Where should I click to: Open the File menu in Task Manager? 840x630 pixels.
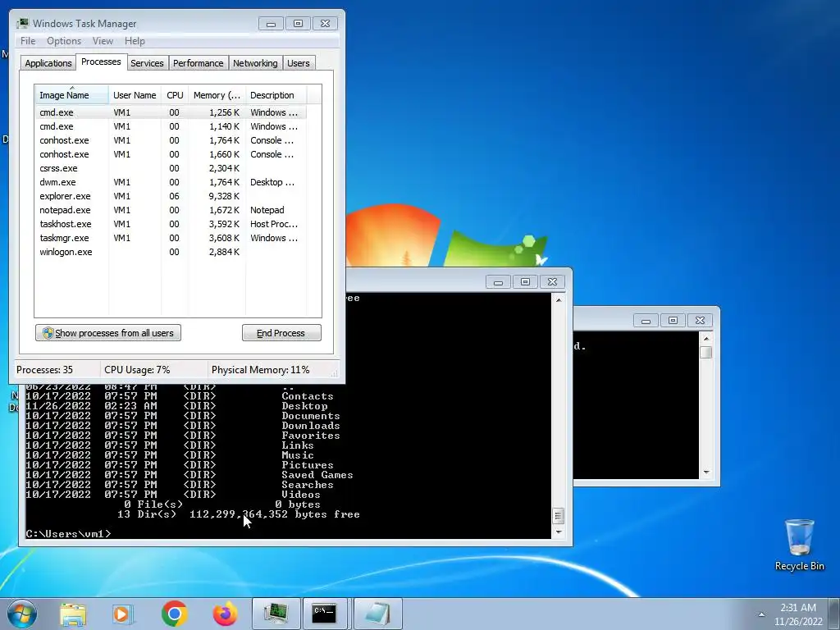[28, 41]
